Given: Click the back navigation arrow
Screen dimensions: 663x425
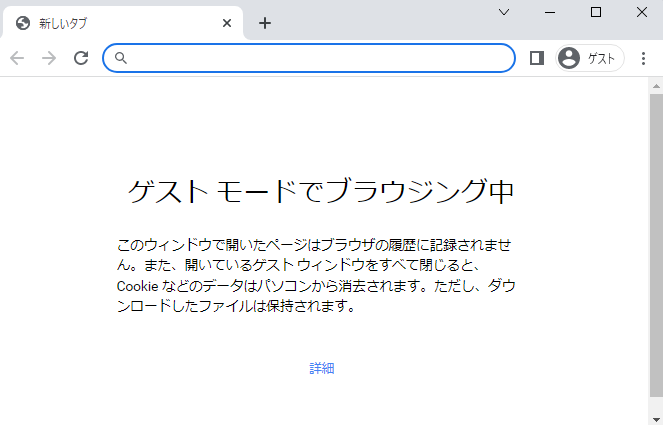Looking at the screenshot, I should pos(17,58).
